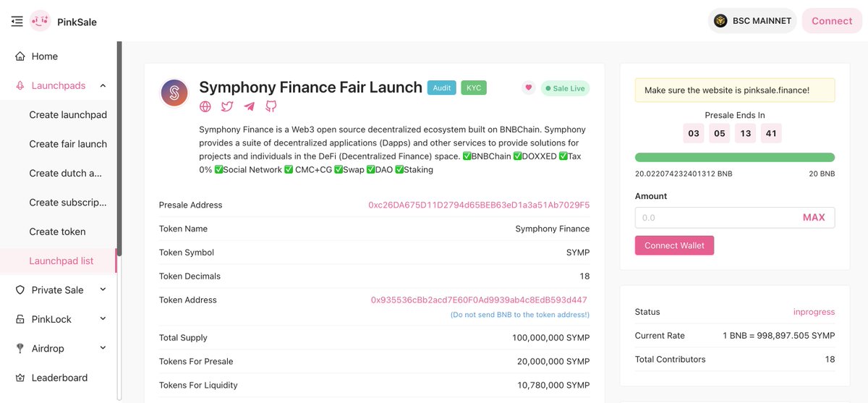Expand the Airdrop chevron

103,349
